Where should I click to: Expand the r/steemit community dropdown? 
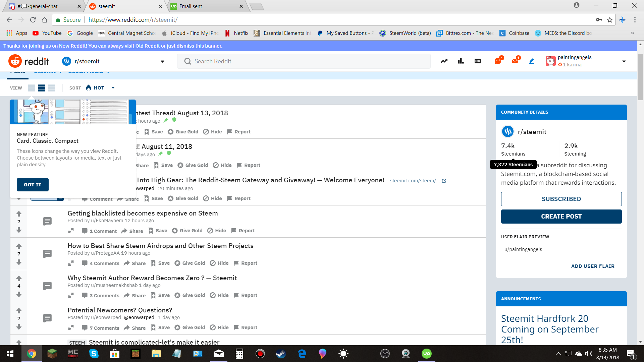click(x=162, y=61)
